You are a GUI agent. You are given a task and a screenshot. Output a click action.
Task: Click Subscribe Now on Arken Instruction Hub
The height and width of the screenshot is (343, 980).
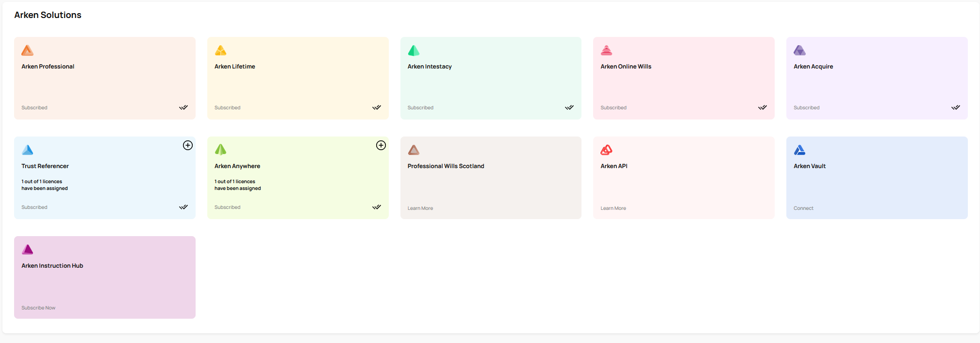point(38,308)
